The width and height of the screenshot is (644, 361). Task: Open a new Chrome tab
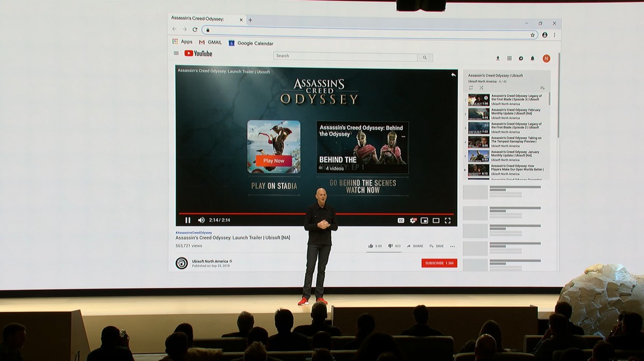[250, 20]
